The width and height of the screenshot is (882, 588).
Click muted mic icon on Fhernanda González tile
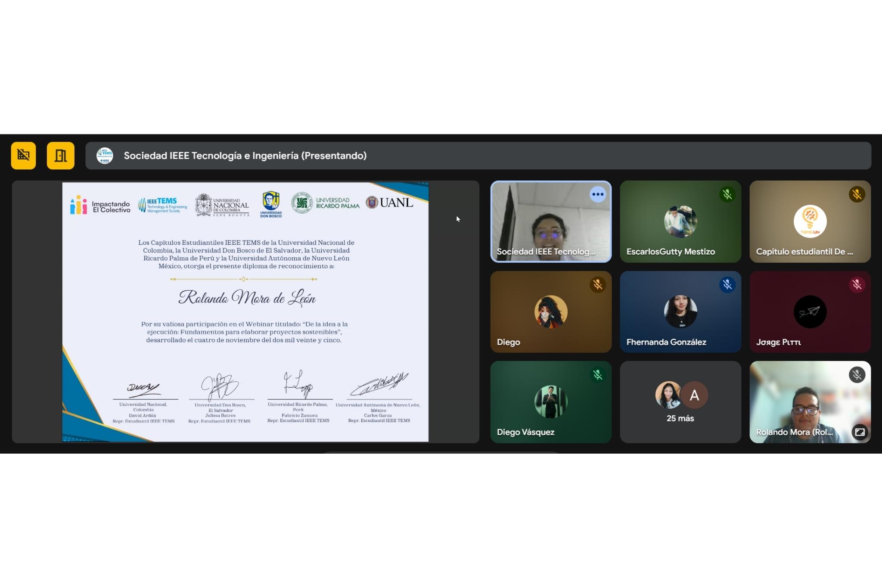click(727, 284)
